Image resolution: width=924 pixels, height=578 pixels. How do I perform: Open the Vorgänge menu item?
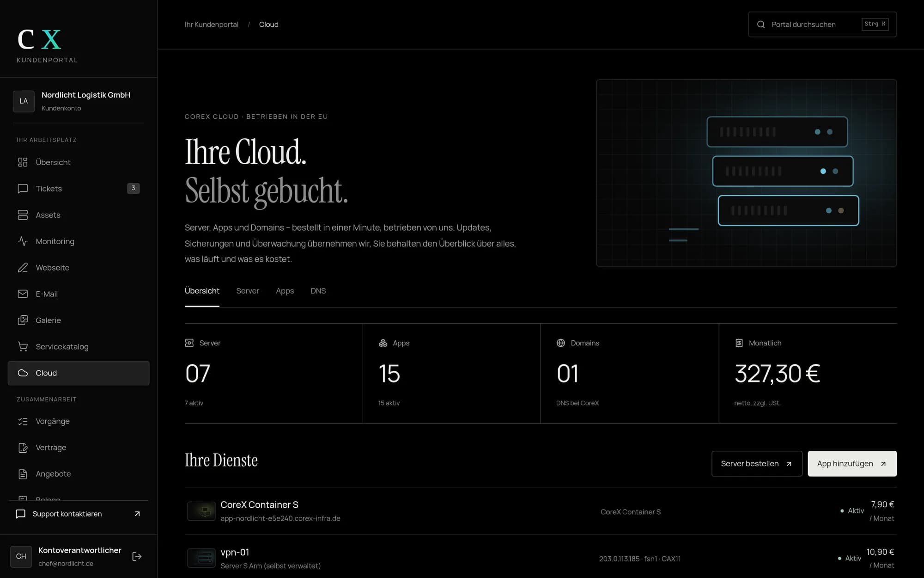point(79,421)
